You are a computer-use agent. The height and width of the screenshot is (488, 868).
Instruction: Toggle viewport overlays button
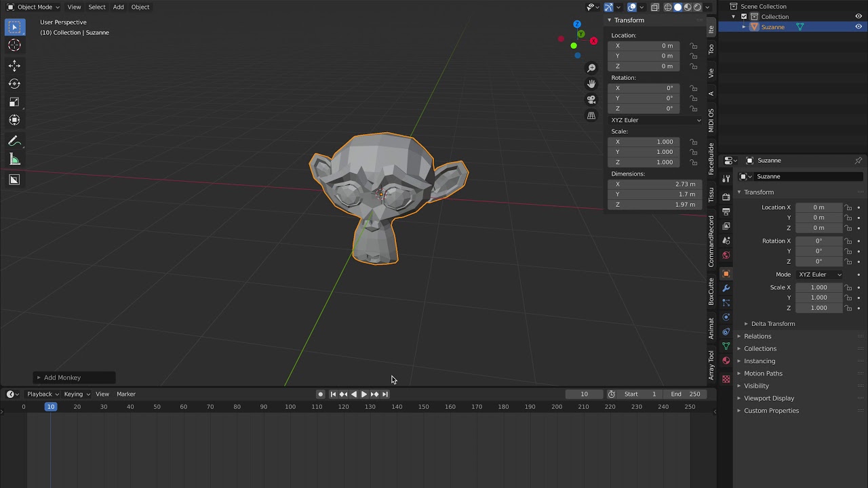click(x=631, y=7)
